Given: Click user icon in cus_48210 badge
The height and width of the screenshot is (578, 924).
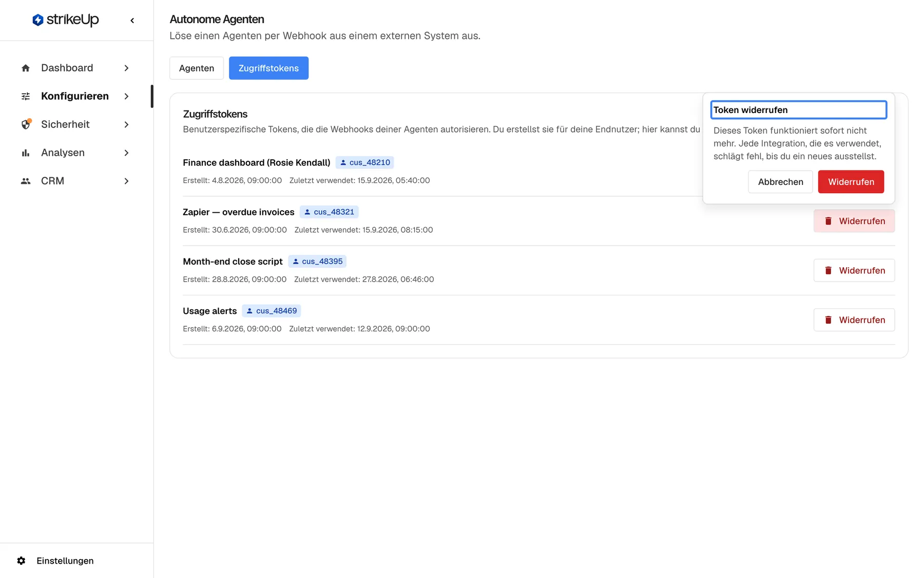Looking at the screenshot, I should click(x=343, y=162).
